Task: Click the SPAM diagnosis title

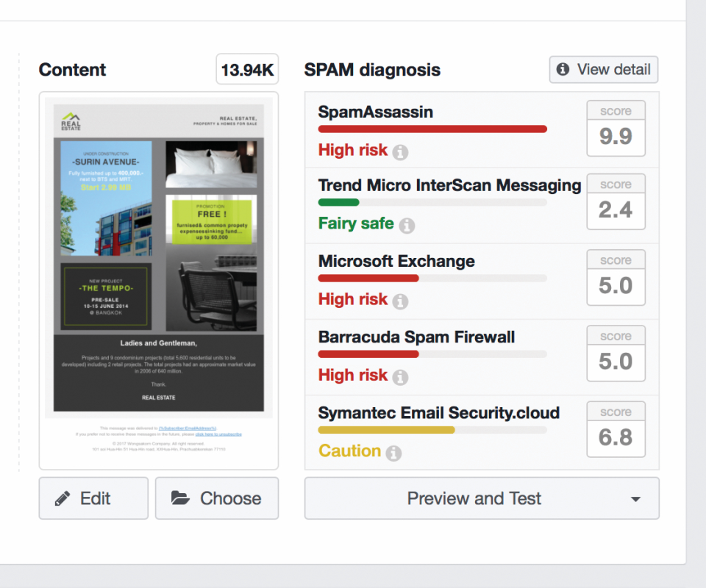Action: pos(372,70)
